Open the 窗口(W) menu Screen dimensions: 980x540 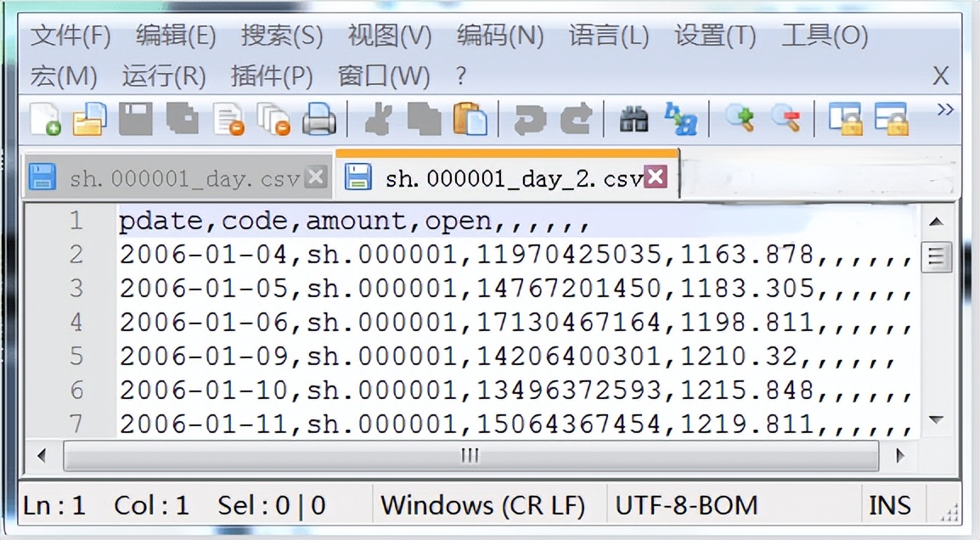pyautogui.click(x=384, y=76)
